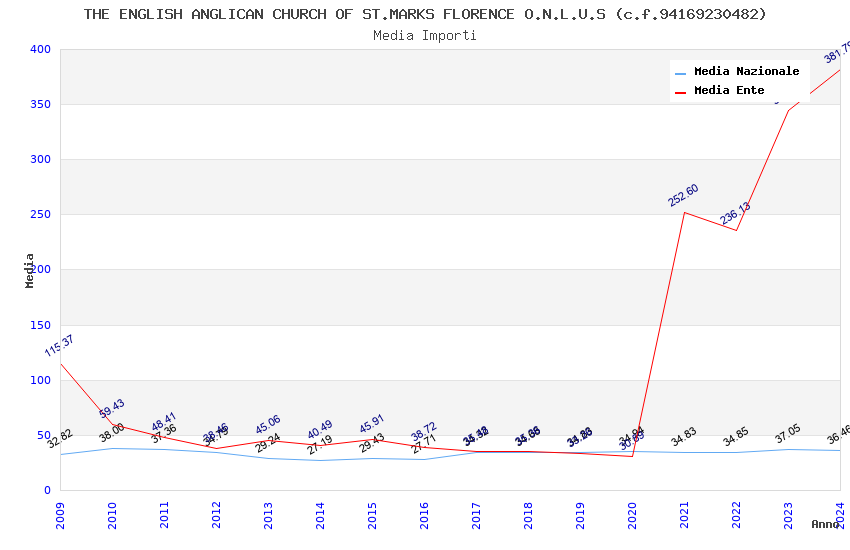Screen dimensions: 850x550
Task: Click the 250 tick on the vertical axis
Action: tap(40, 214)
